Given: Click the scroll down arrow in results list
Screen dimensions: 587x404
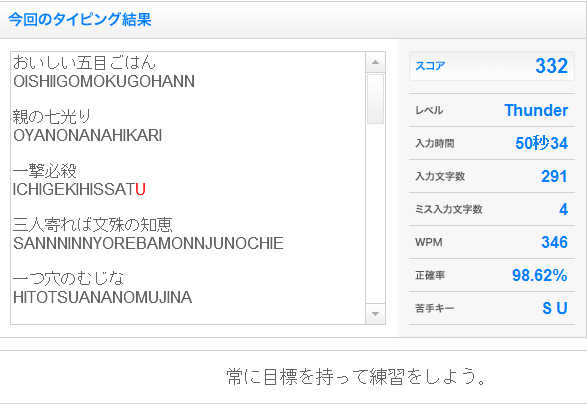Looking at the screenshot, I should [375, 314].
